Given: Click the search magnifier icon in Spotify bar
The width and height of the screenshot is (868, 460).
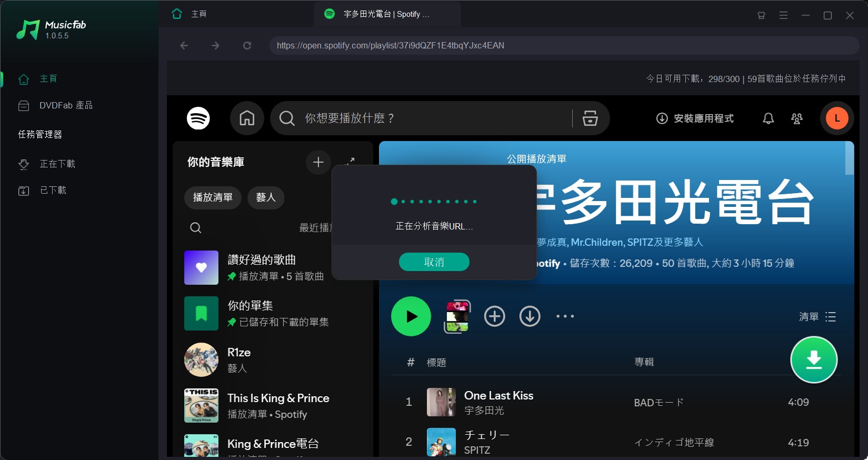Looking at the screenshot, I should [x=287, y=118].
